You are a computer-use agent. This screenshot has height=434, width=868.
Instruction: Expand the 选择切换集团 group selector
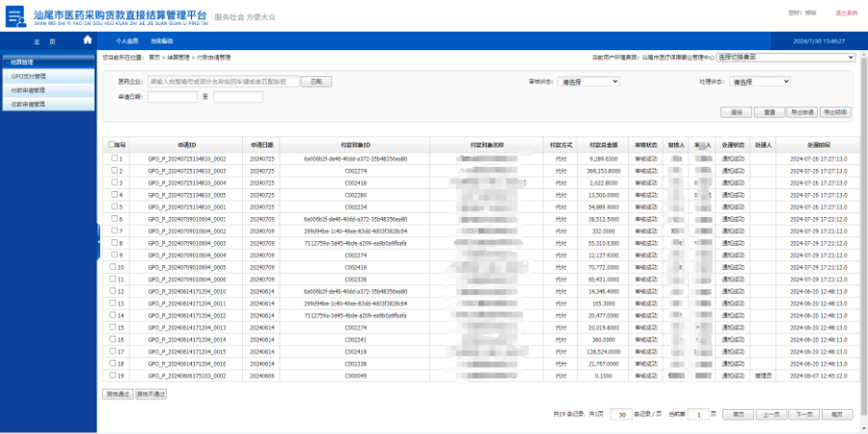pos(784,58)
